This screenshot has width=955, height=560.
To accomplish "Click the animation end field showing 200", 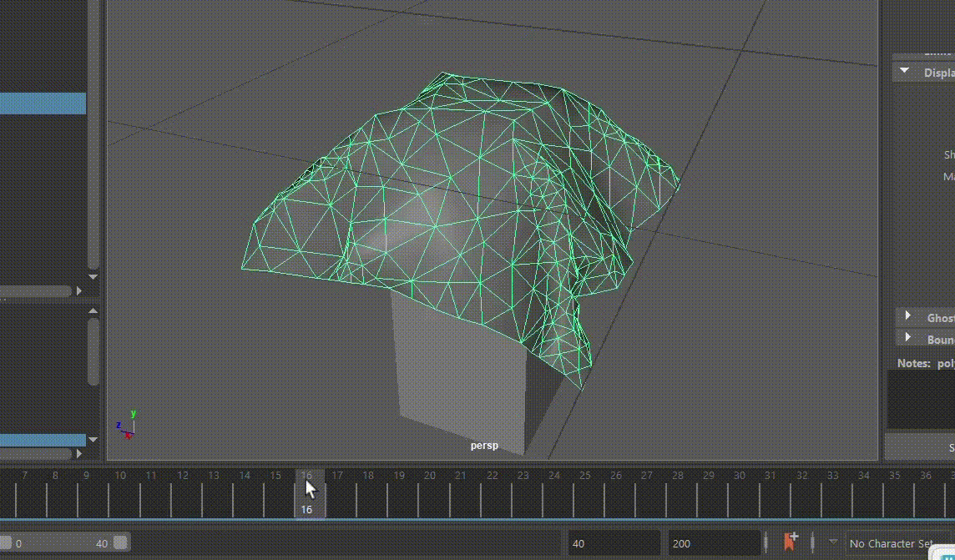I will click(712, 543).
